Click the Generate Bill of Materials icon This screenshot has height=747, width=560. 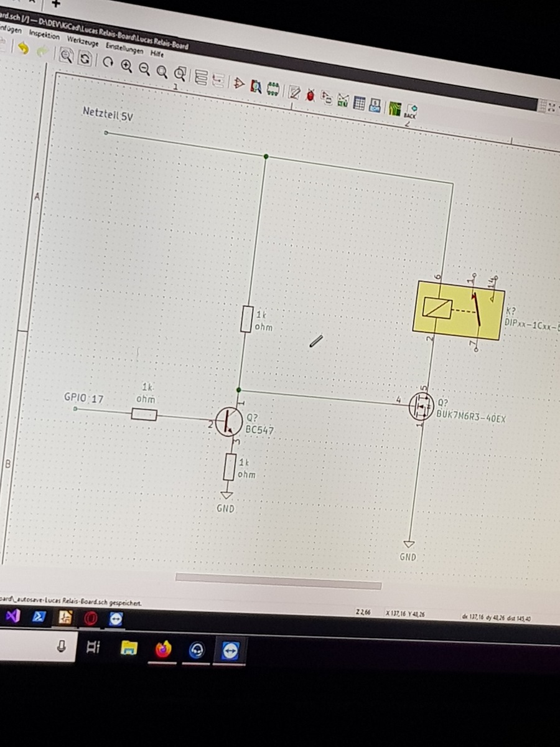point(375,104)
